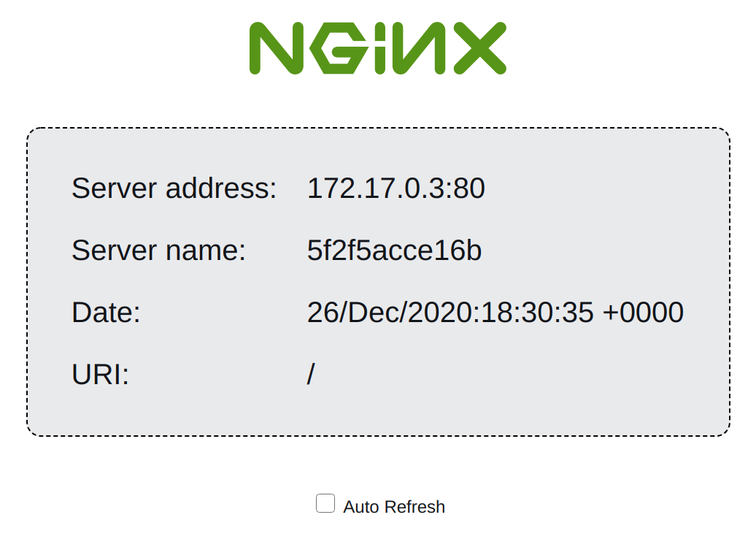Screen dimensions: 756x539
Task: Click the URI label
Action: click(x=100, y=375)
